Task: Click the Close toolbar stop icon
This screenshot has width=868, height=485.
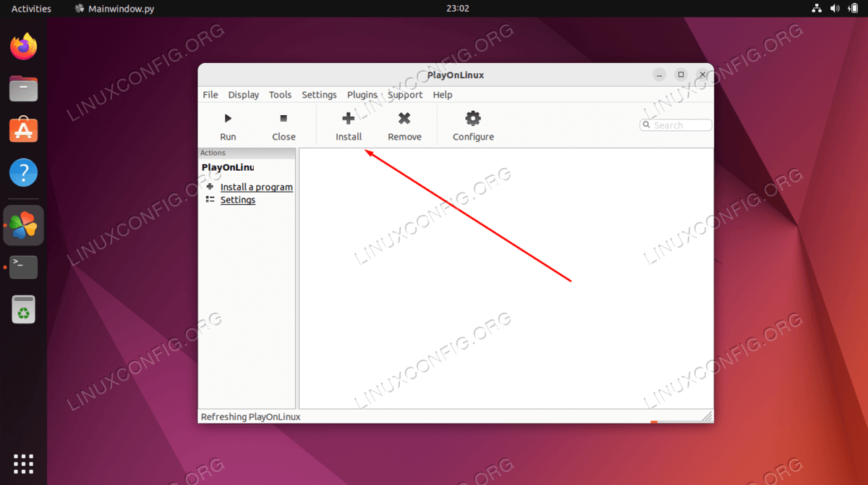Action: [284, 118]
